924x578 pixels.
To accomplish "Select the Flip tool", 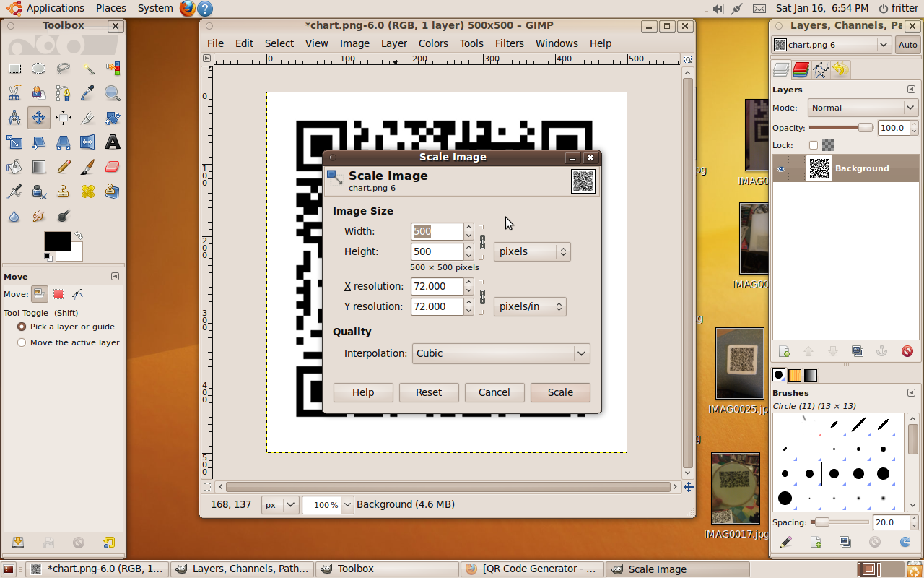I will point(88,142).
